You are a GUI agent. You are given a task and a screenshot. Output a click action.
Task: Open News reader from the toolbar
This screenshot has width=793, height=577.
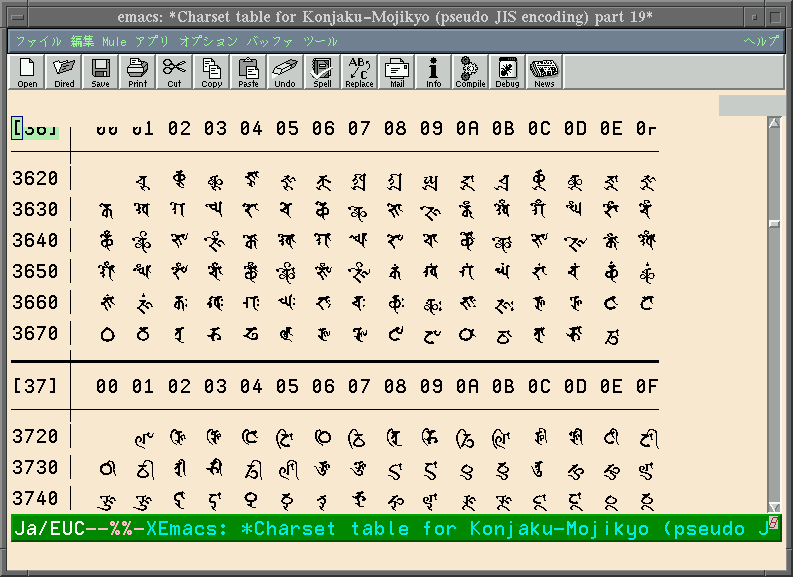click(544, 72)
